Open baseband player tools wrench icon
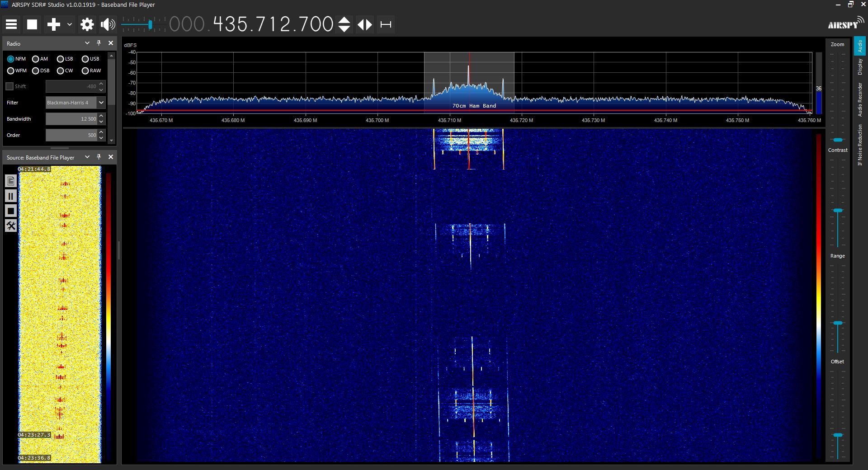This screenshot has height=470, width=868. tap(11, 226)
